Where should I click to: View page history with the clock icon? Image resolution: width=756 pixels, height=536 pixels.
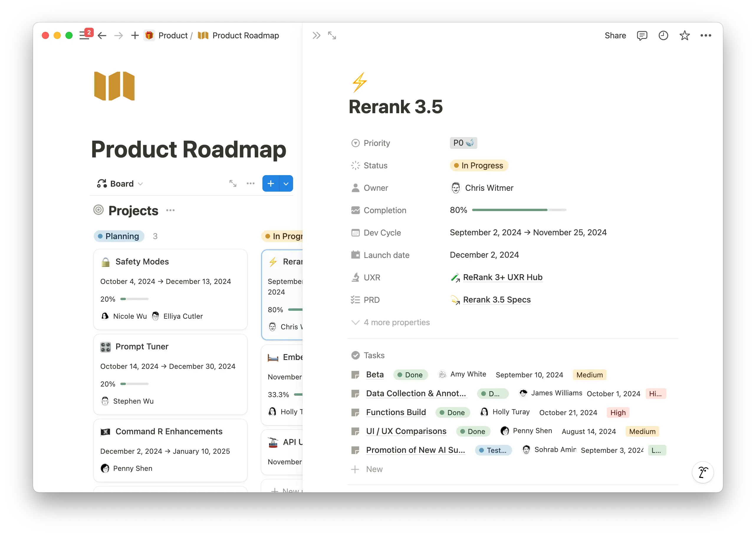[663, 35]
